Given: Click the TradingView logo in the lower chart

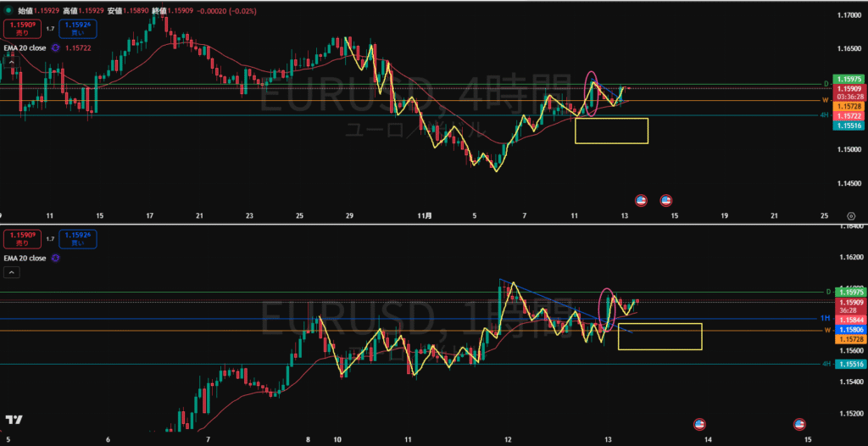Looking at the screenshot, I should point(14,419).
